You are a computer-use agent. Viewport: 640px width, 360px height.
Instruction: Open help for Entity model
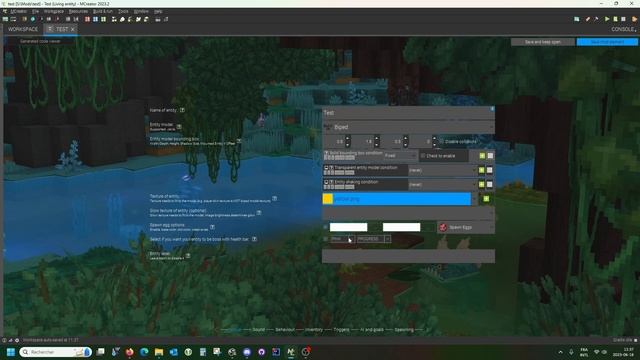coord(179,127)
